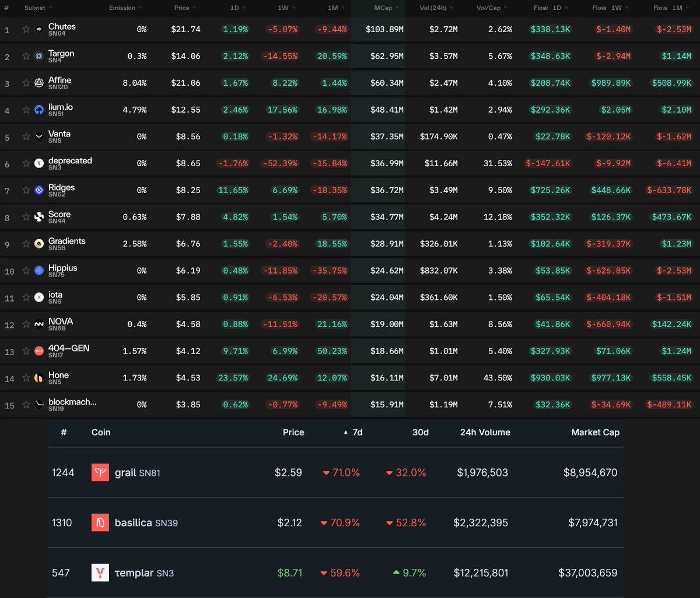Toggle favorite star for Vanta
This screenshot has width=700, height=598.
tap(26, 137)
